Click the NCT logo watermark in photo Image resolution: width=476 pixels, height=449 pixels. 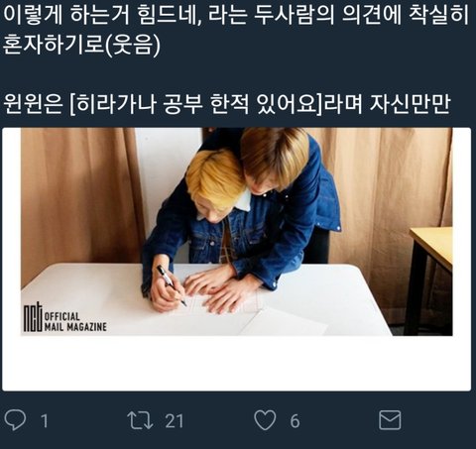[33, 318]
